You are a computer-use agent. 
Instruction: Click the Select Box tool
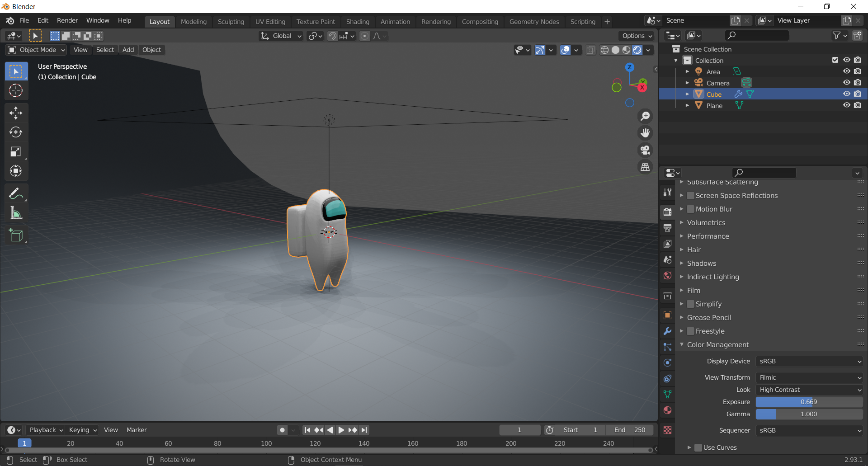coord(16,71)
